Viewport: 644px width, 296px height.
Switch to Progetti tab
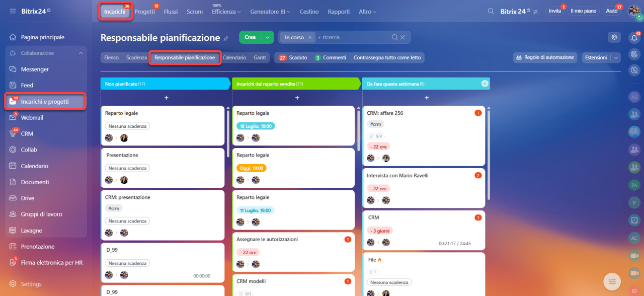[x=145, y=12]
